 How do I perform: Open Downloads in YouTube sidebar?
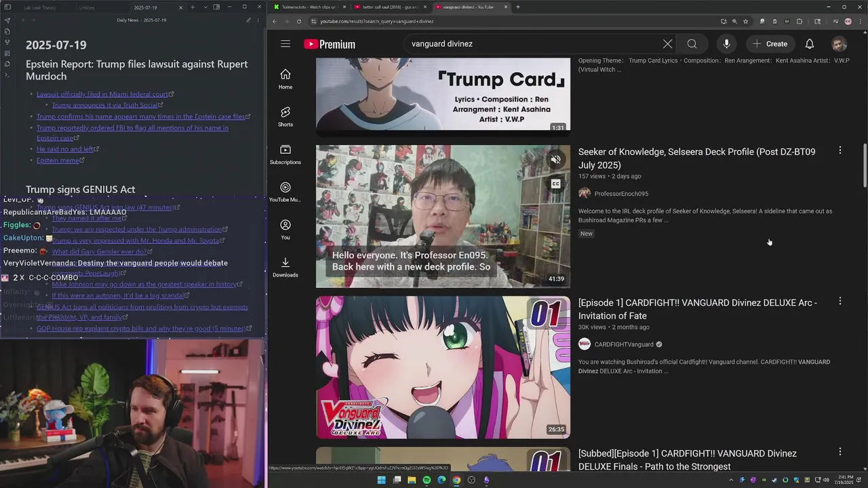285,267
